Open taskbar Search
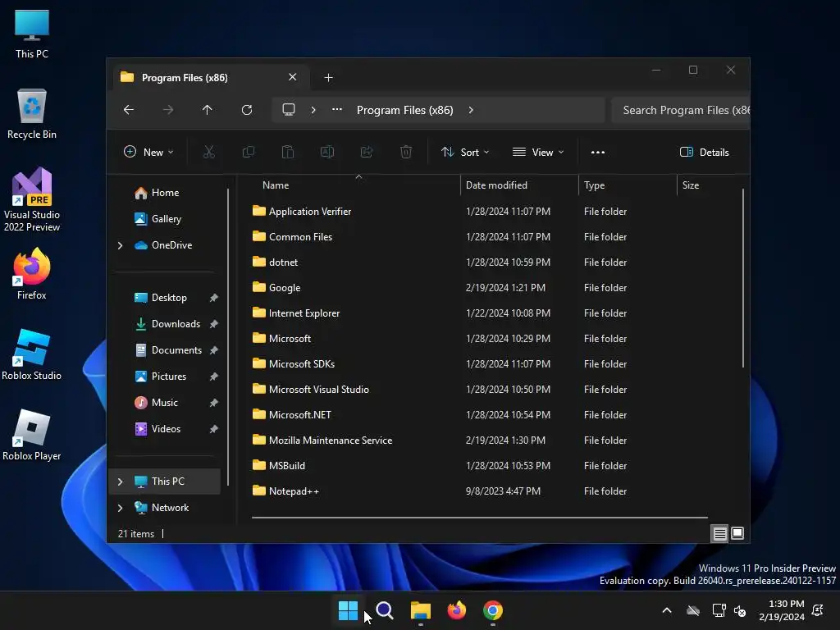This screenshot has width=840, height=630. 385,610
